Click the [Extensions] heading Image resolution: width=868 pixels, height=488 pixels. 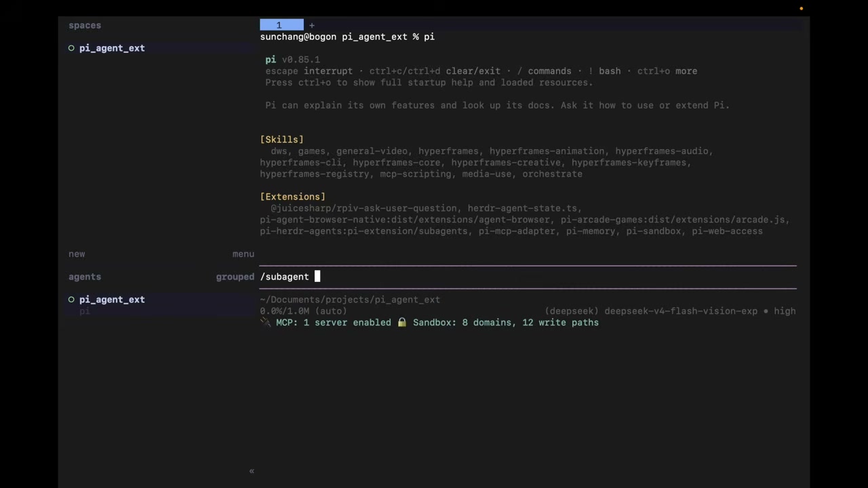pos(293,197)
